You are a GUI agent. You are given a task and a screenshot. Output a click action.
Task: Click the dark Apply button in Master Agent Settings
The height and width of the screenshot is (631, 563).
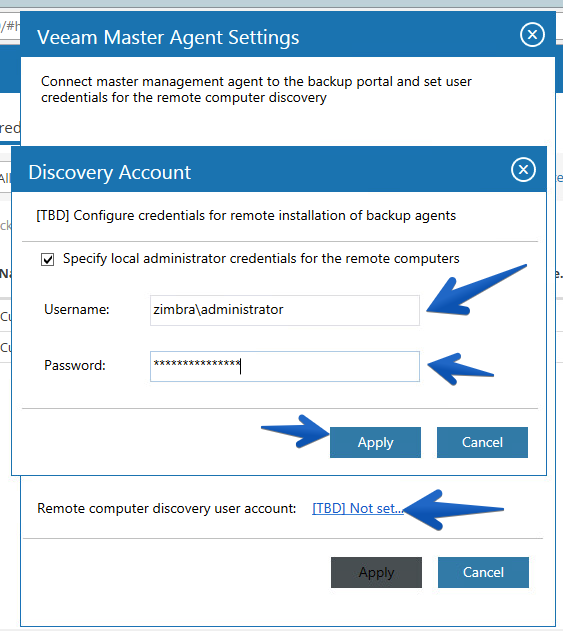[x=376, y=572]
